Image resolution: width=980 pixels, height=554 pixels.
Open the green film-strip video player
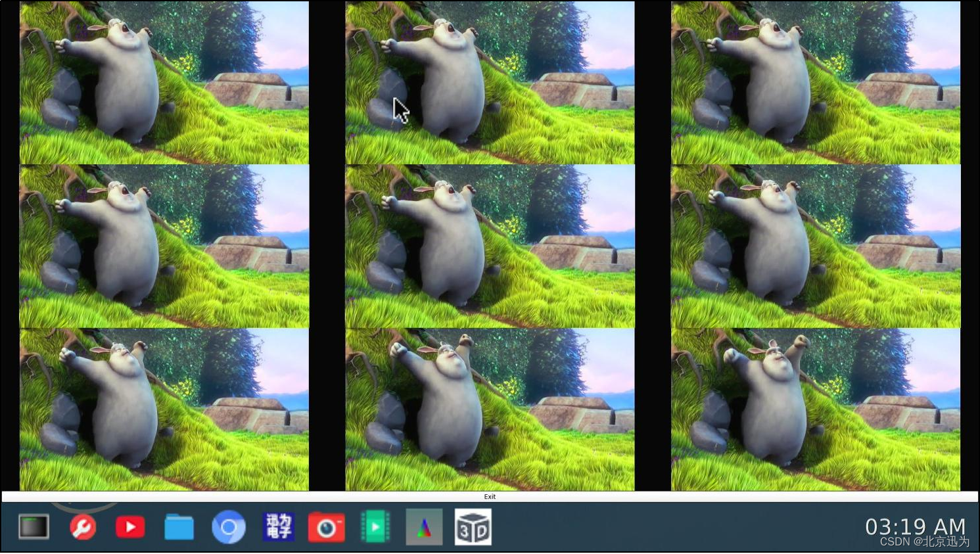point(375,527)
